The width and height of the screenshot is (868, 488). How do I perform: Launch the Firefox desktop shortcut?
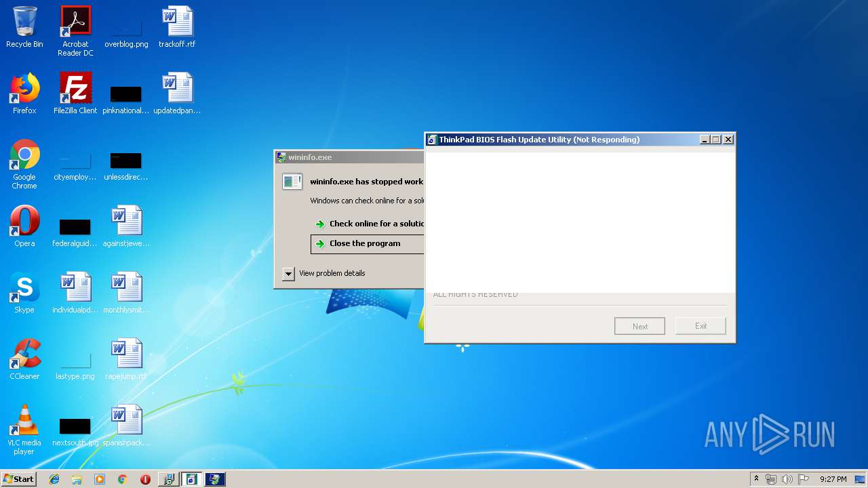tap(24, 94)
